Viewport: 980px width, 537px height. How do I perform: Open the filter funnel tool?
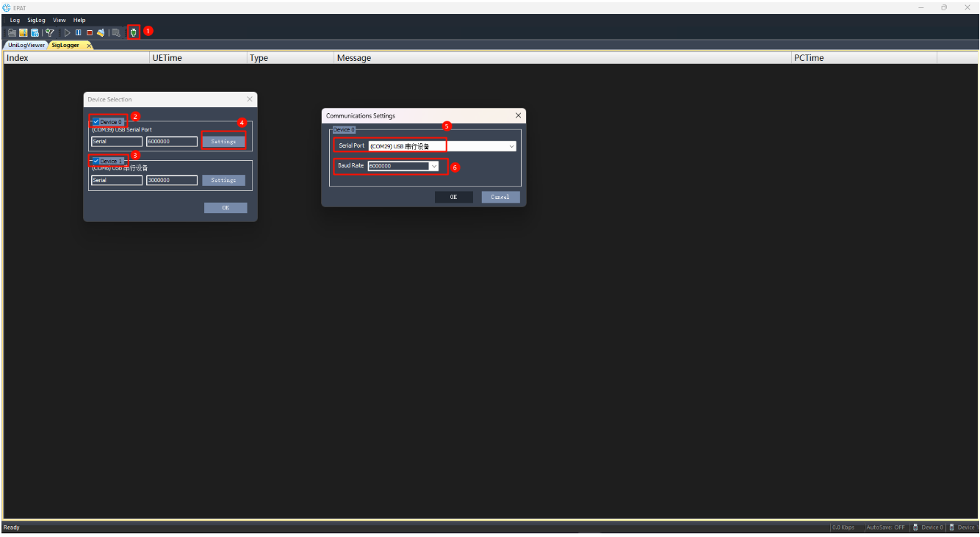click(50, 32)
